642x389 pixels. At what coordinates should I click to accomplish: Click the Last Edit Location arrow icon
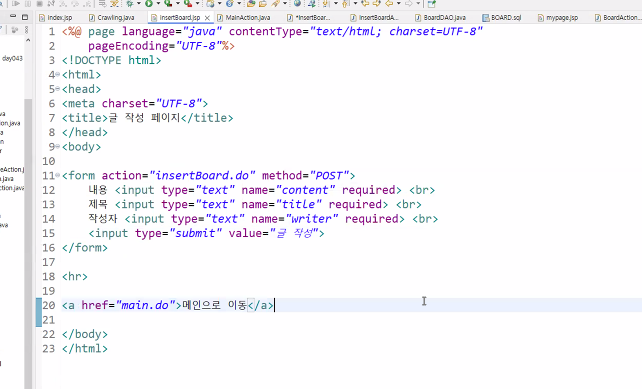(365, 4)
